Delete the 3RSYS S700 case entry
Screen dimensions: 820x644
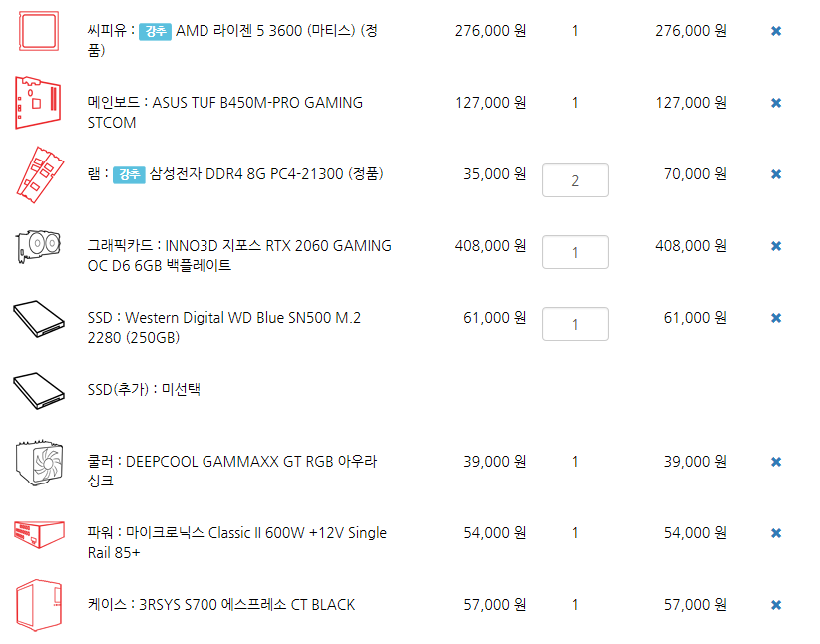point(776,605)
